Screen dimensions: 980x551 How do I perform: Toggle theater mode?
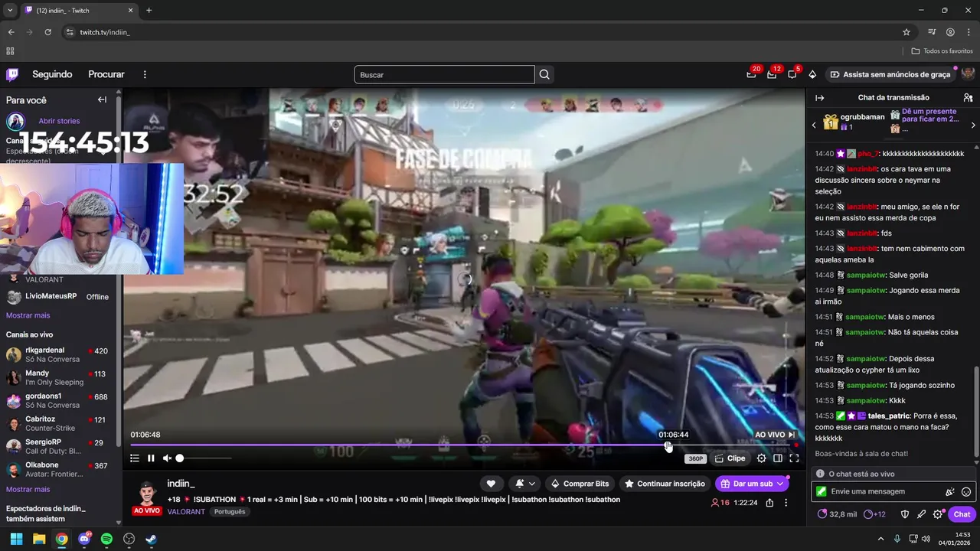pos(778,458)
